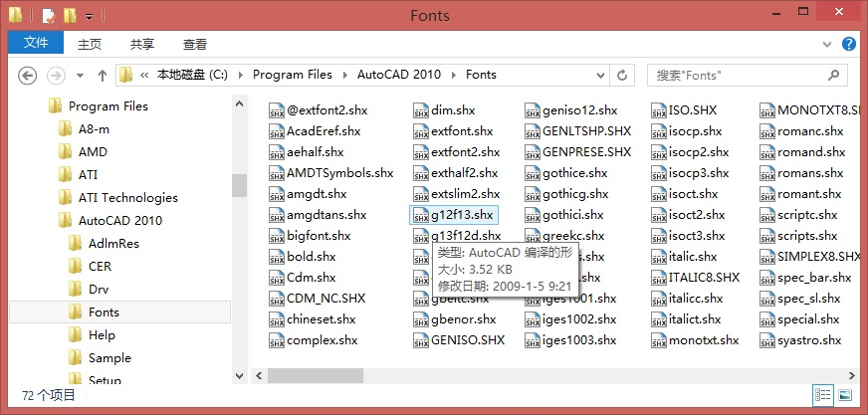Select geniso12.shx file icon
This screenshot has width=868, height=415.
(533, 110)
